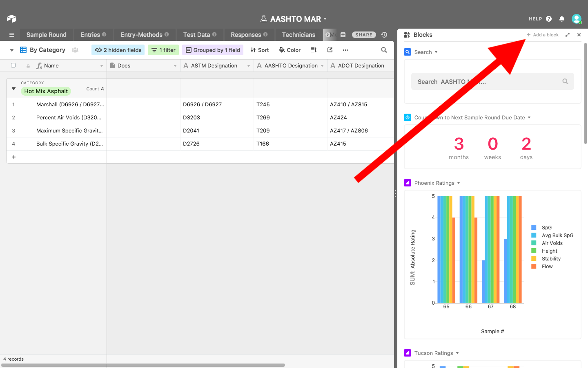Click the Countdown block clock icon
The width and height of the screenshot is (588, 368).
pos(408,117)
